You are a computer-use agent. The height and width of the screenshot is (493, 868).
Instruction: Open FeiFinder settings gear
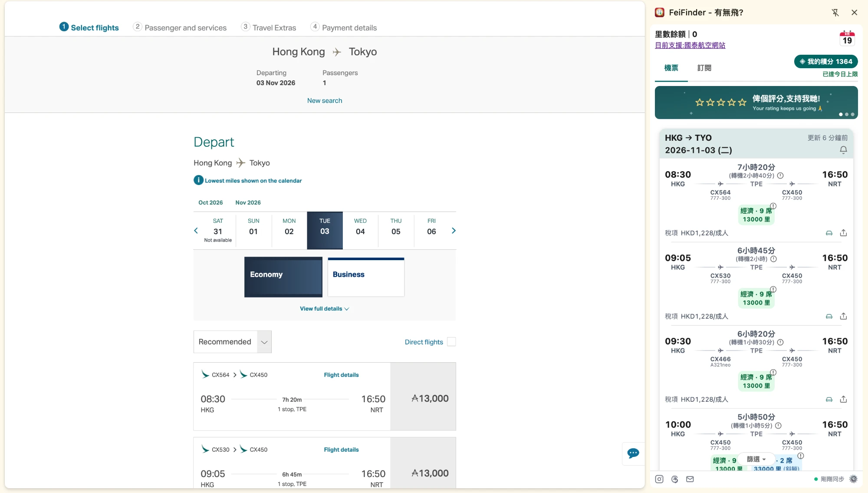pyautogui.click(x=853, y=479)
